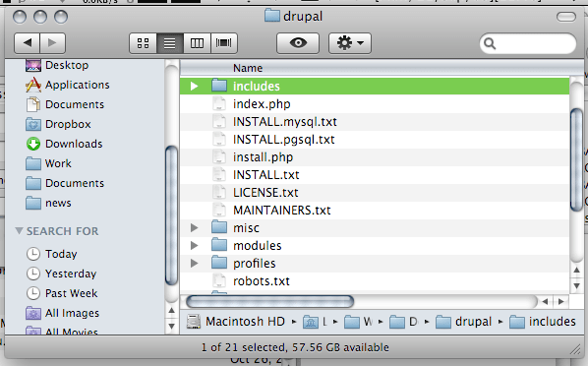Viewport: 588px width, 366px height.
Task: Select the Past Week saved search
Action: [62, 293]
